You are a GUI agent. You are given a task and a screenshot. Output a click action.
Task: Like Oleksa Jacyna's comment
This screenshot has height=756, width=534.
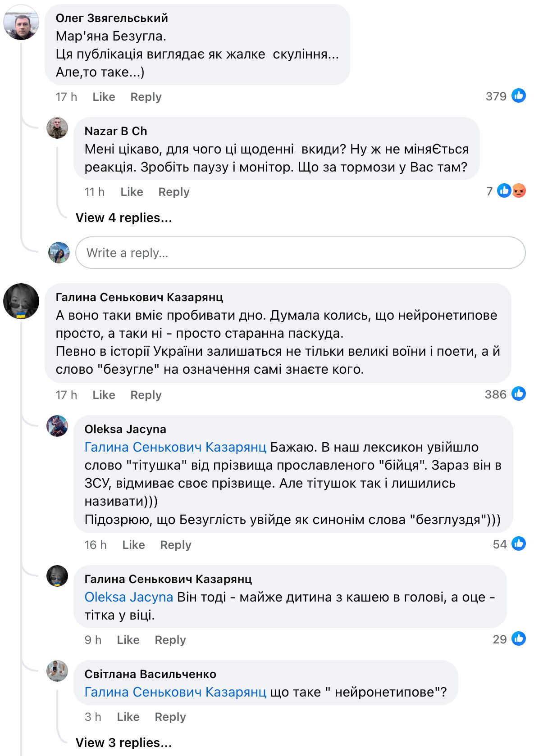133,545
